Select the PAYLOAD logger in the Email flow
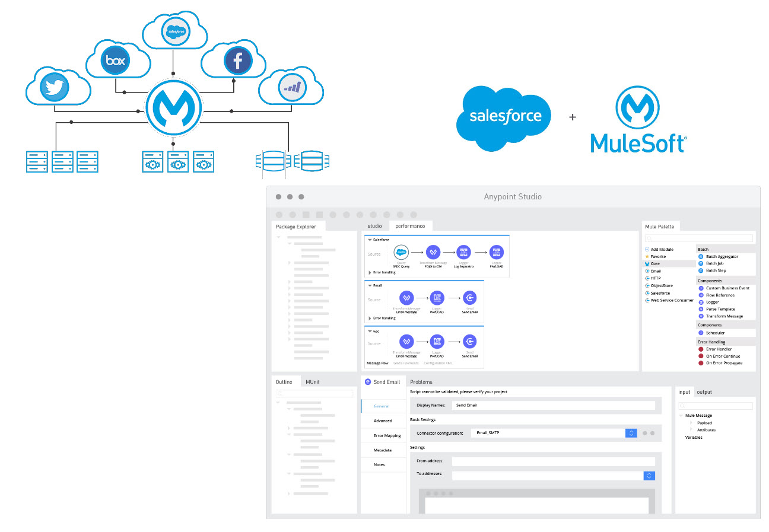 pos(437,298)
